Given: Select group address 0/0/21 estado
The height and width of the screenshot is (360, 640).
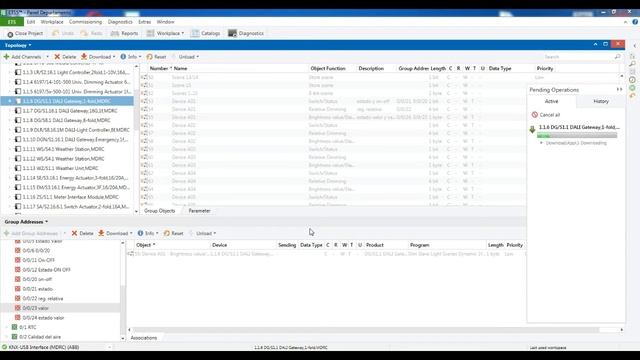Looking at the screenshot, I should point(37,289).
